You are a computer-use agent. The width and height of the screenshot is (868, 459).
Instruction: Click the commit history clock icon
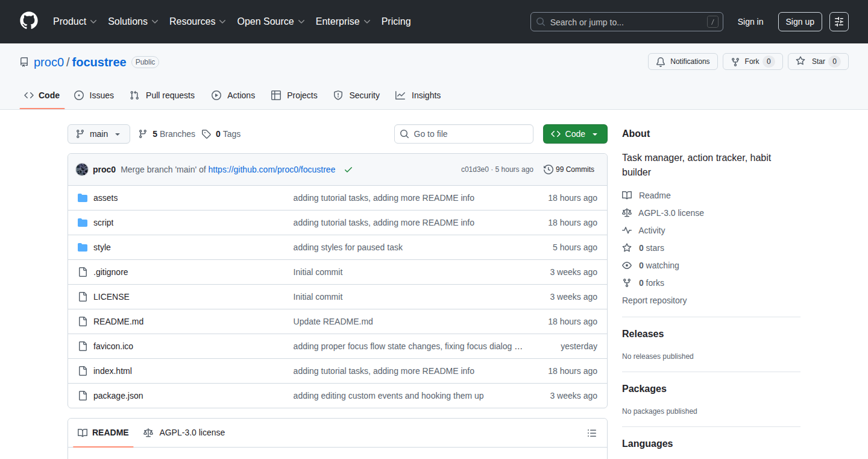pyautogui.click(x=549, y=169)
